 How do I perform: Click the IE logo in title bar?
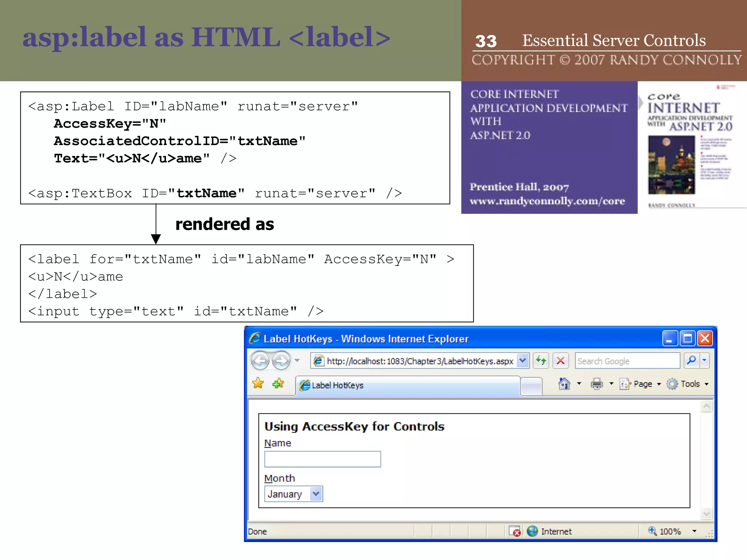tap(255, 338)
